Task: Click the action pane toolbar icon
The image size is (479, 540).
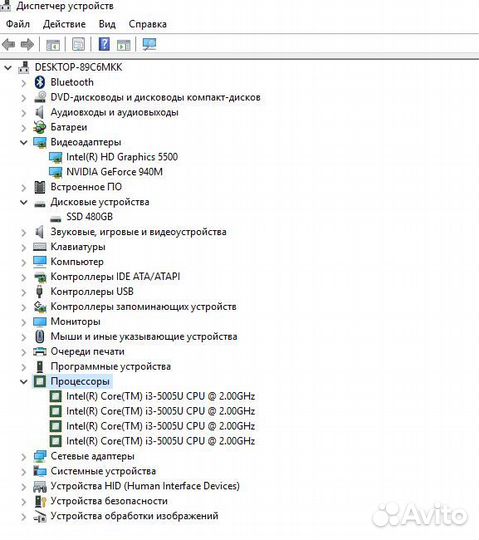Action: (x=123, y=45)
